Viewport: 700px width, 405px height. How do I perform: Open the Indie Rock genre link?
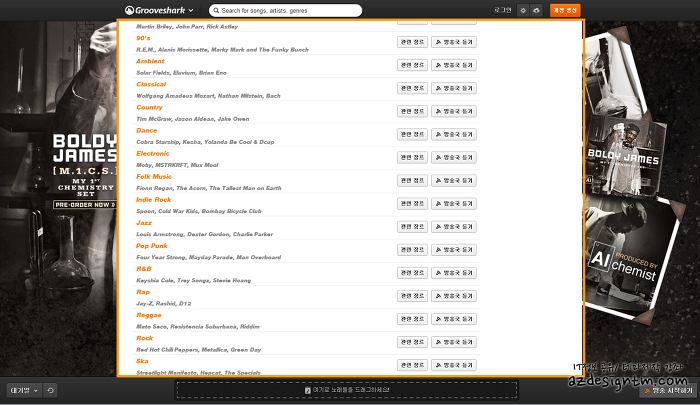(x=154, y=200)
